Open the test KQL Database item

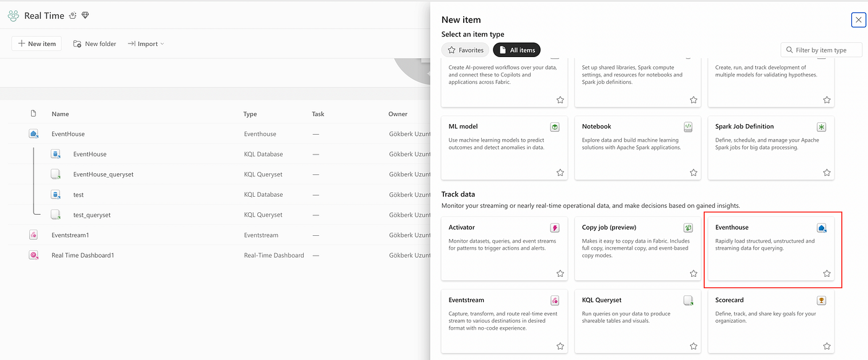78,194
